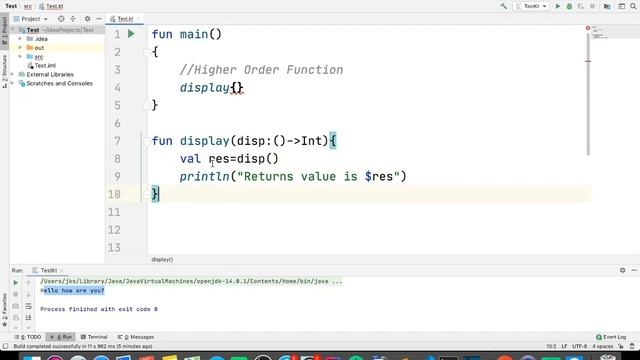The image size is (640, 360).
Task: Click the 4 spaces indent setting
Action: (602, 347)
